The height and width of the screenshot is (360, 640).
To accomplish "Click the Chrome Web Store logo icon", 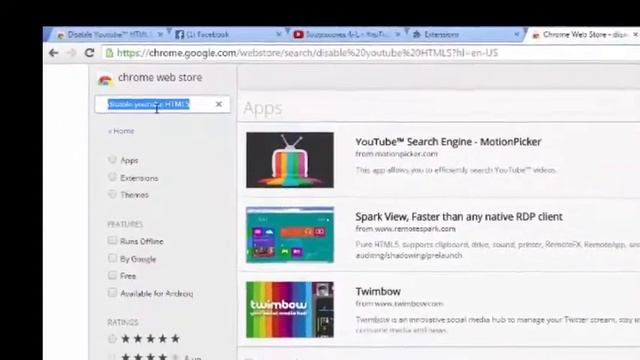I will click(x=105, y=80).
